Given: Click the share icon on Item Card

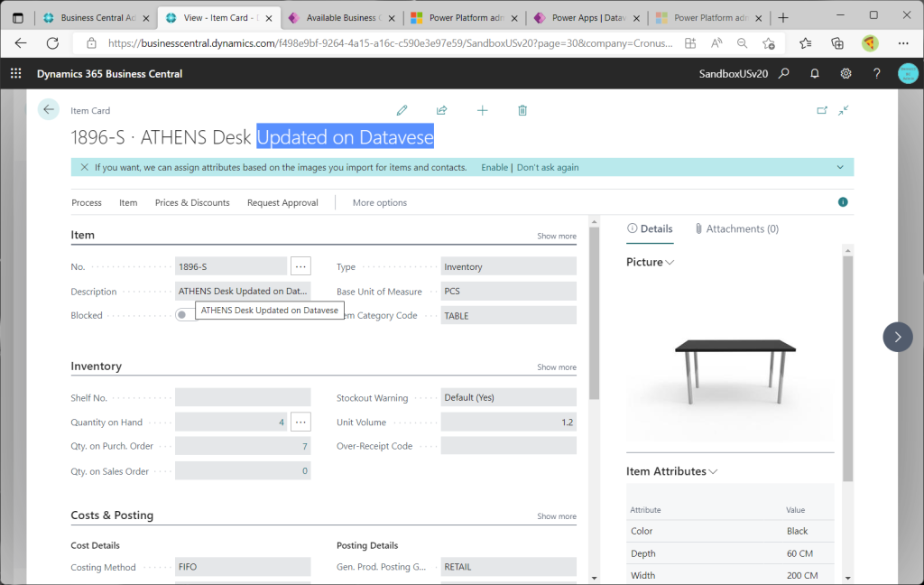Looking at the screenshot, I should click(441, 110).
